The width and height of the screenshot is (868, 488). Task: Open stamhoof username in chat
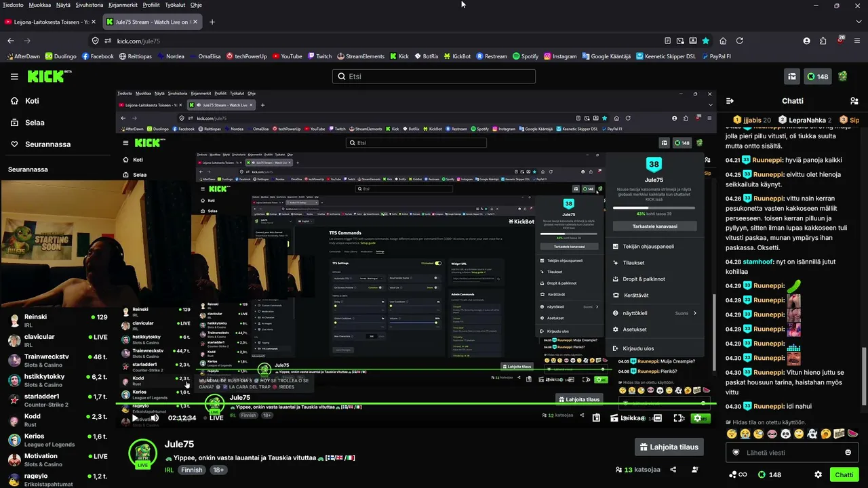(758, 261)
